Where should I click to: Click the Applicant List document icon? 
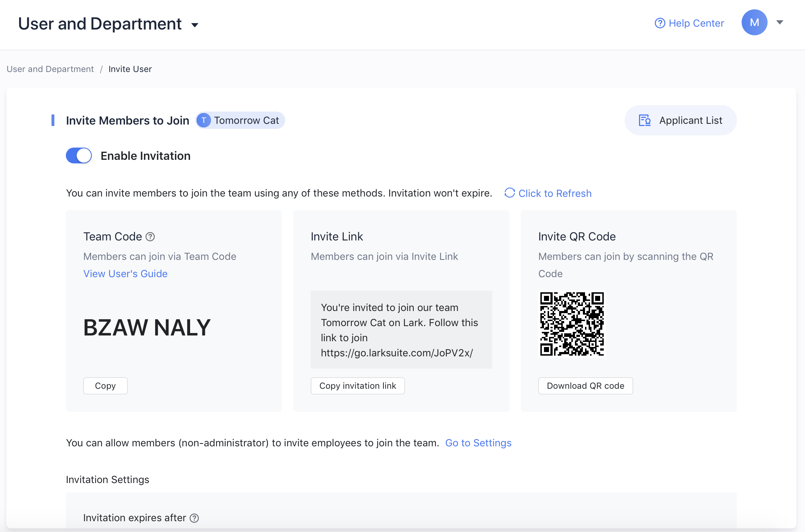[x=644, y=120]
